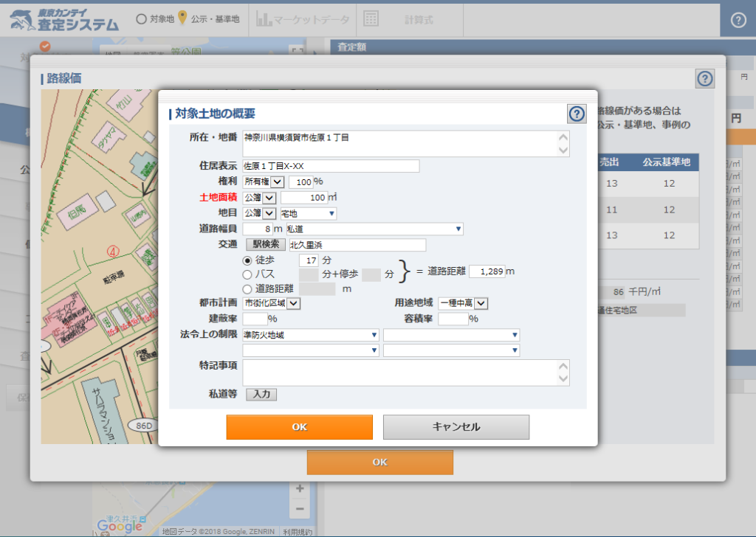Zoom in on the background Google map
The image size is (756, 537).
(300, 488)
